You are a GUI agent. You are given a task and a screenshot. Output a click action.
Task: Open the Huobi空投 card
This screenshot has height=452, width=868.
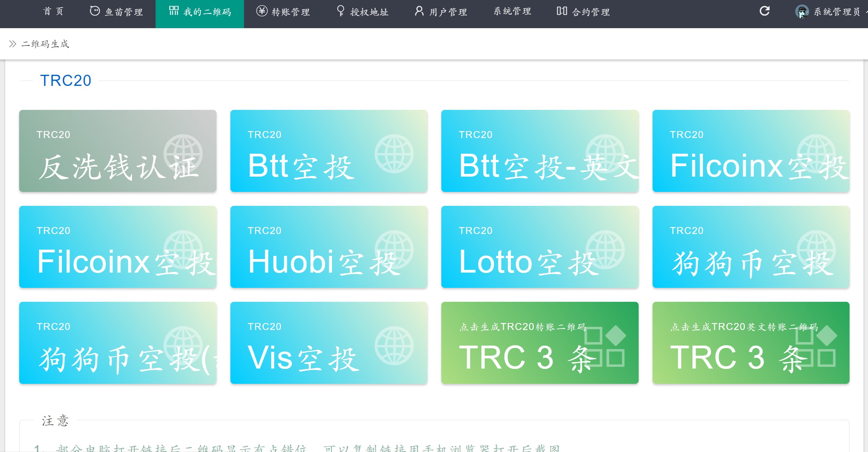click(329, 247)
